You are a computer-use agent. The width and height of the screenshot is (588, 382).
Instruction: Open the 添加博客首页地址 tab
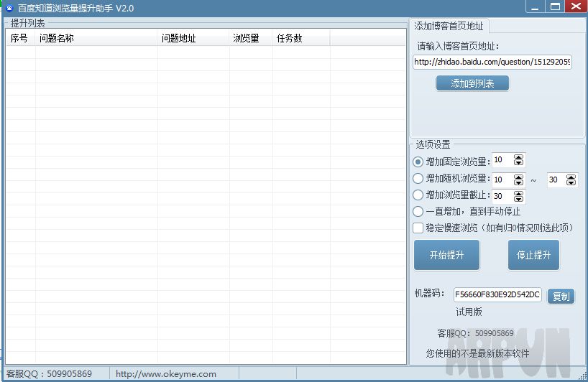tap(449, 26)
